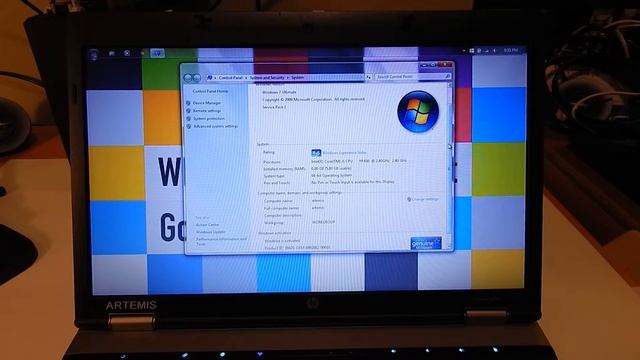The image size is (640, 360).
Task: Open Control Panel Home
Action: click(210, 91)
